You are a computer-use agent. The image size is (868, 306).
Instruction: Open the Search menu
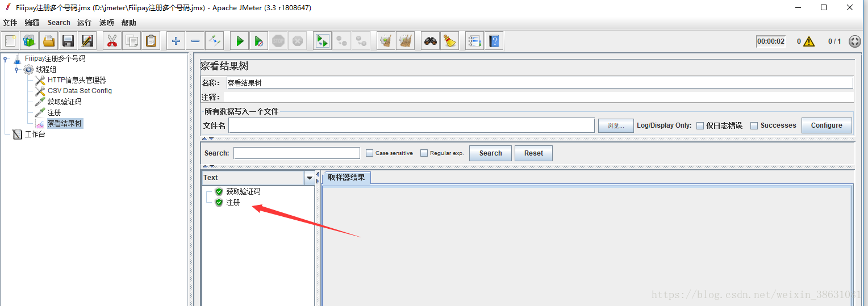pos(59,23)
